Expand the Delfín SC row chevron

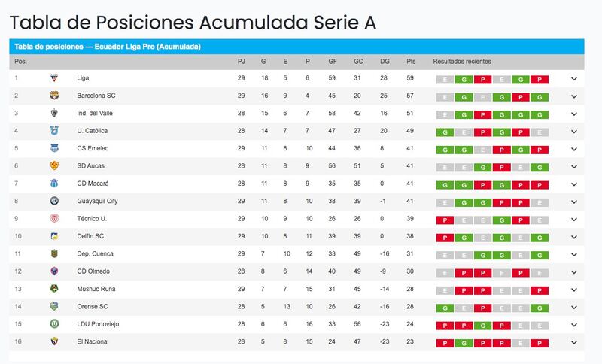(x=574, y=237)
